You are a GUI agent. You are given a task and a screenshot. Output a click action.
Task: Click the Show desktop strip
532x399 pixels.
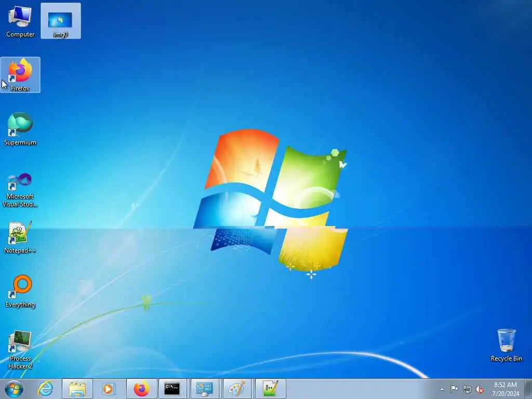(528, 389)
